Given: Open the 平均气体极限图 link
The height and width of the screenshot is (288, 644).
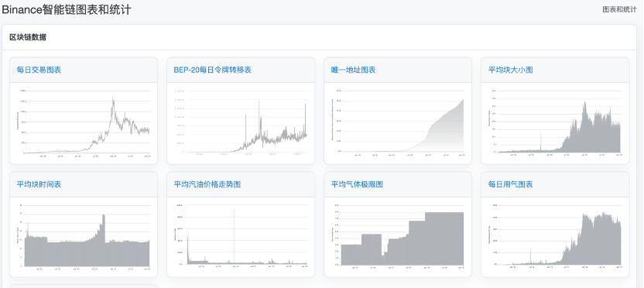Looking at the screenshot, I should (357, 184).
